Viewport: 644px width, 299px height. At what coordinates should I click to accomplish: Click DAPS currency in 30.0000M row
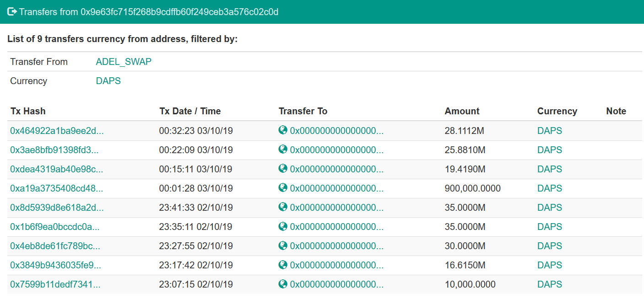[x=550, y=246]
